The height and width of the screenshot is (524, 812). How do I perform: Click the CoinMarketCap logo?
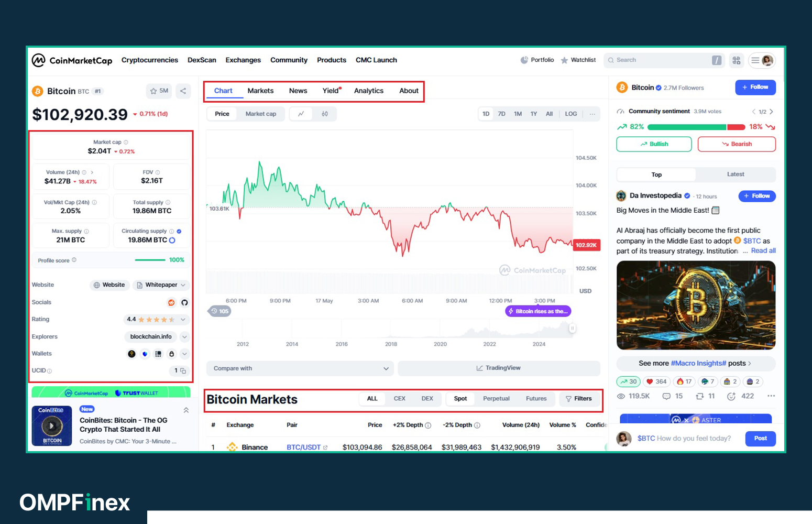tap(72, 60)
